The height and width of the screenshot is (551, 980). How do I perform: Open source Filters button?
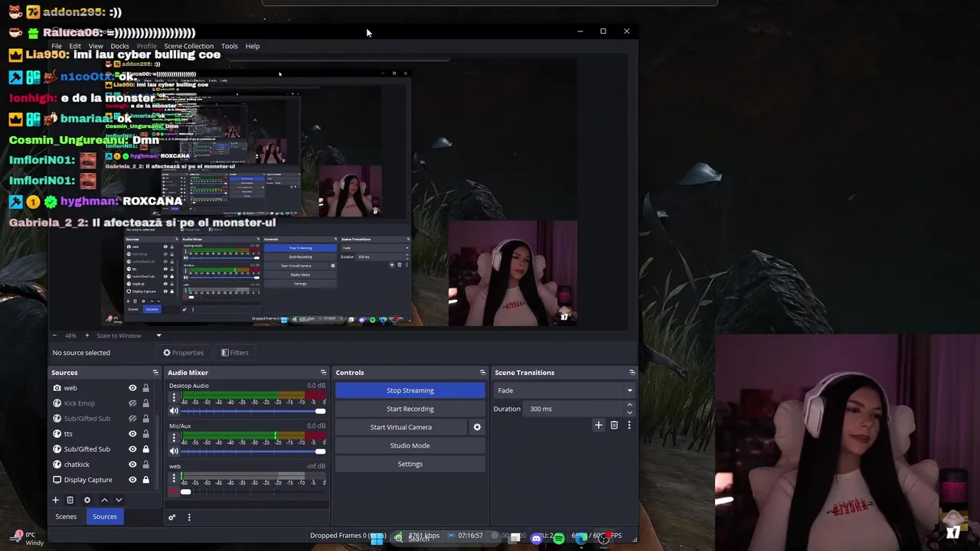[235, 353]
